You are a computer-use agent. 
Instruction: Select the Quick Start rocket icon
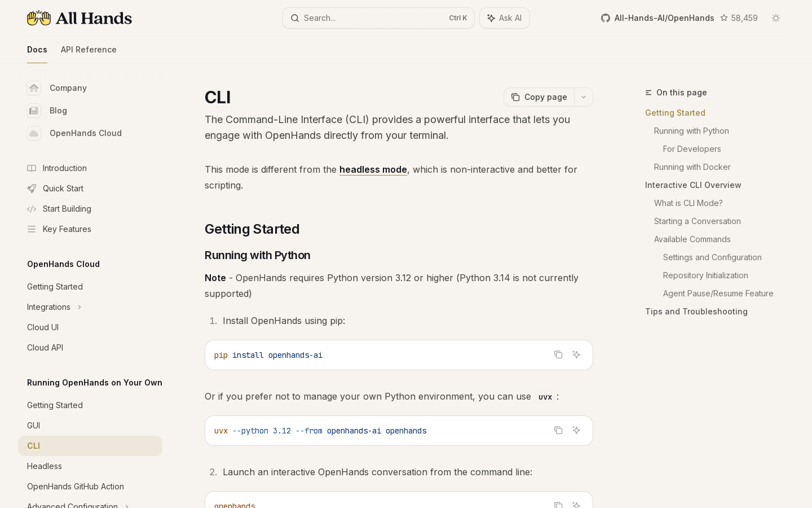pyautogui.click(x=32, y=189)
